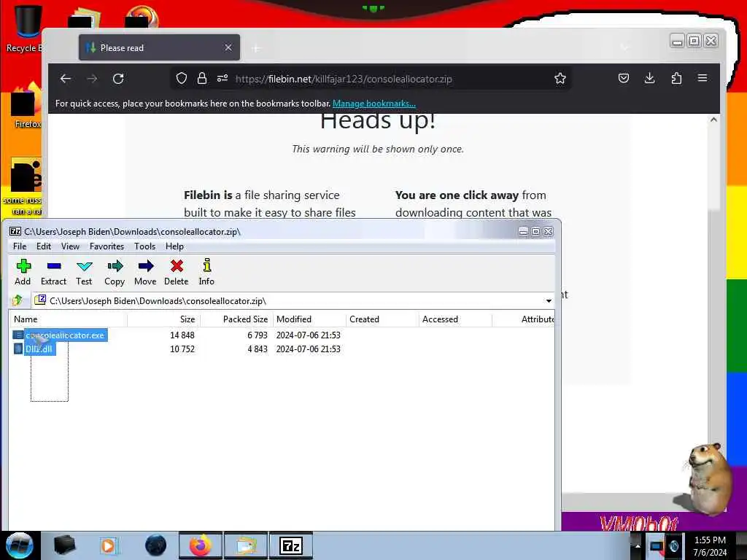747x560 pixels.
Task: Click the size value 10 752
Action: [x=182, y=349]
